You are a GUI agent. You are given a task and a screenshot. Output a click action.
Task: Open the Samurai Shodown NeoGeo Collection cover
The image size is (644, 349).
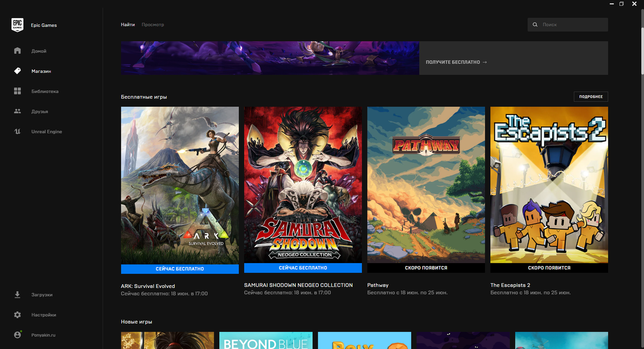(x=303, y=185)
